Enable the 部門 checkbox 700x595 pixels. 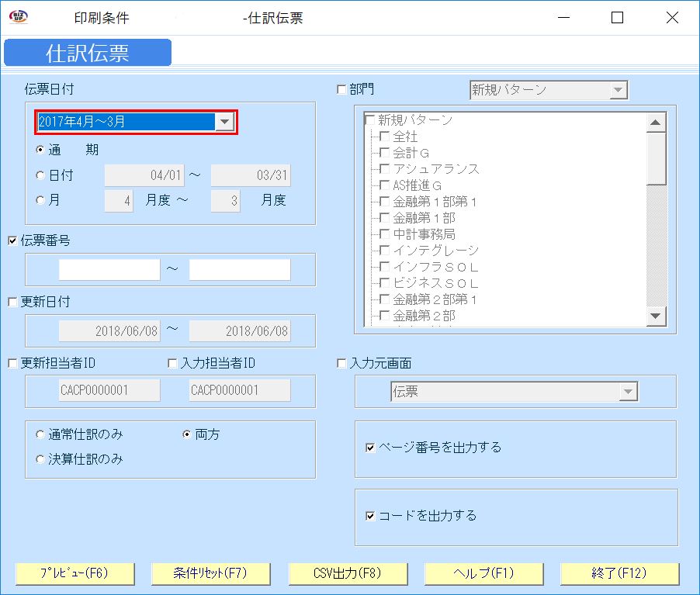tap(342, 89)
